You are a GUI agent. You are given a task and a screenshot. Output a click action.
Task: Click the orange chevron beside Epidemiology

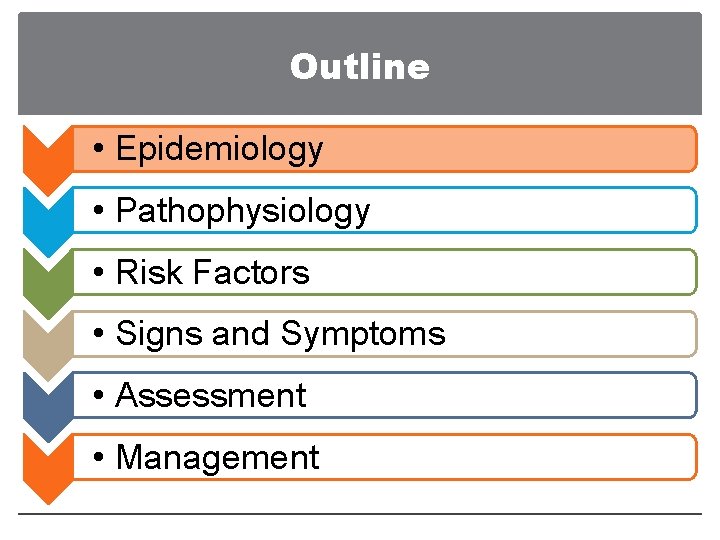(x=45, y=156)
